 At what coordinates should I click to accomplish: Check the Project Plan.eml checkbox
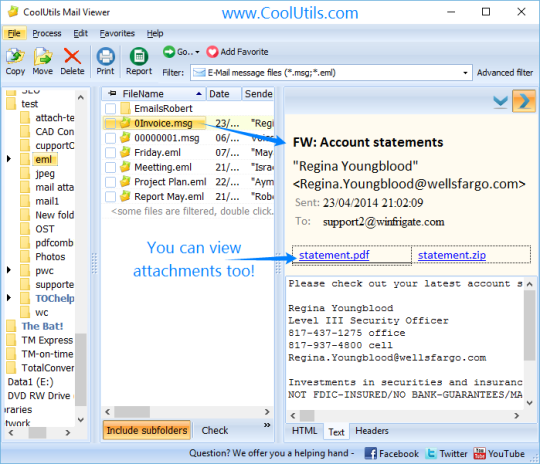(110, 182)
